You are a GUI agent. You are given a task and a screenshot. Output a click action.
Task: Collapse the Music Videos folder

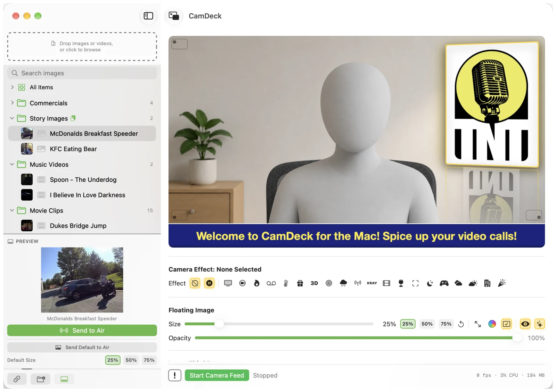[x=12, y=164]
